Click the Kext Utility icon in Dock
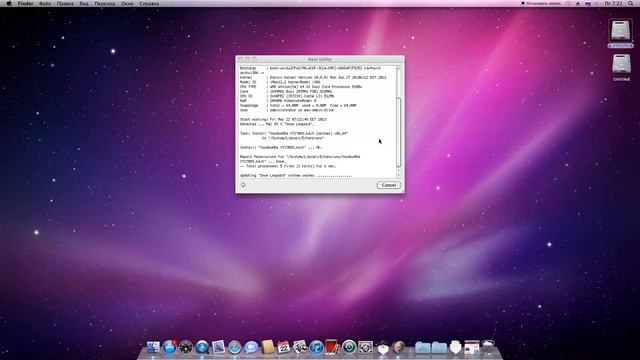 (382, 347)
